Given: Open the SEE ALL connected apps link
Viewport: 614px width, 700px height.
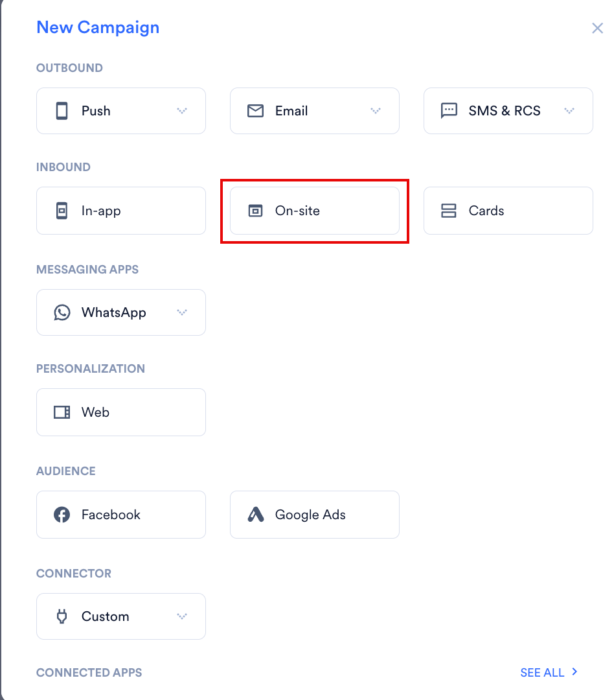Looking at the screenshot, I should [549, 672].
